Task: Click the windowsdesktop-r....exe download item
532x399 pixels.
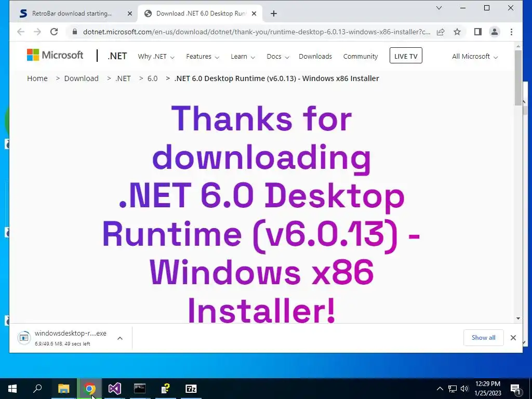Action: [x=71, y=338]
